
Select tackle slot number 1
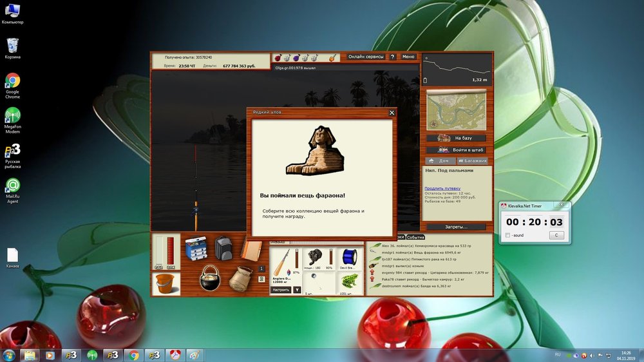261,269
